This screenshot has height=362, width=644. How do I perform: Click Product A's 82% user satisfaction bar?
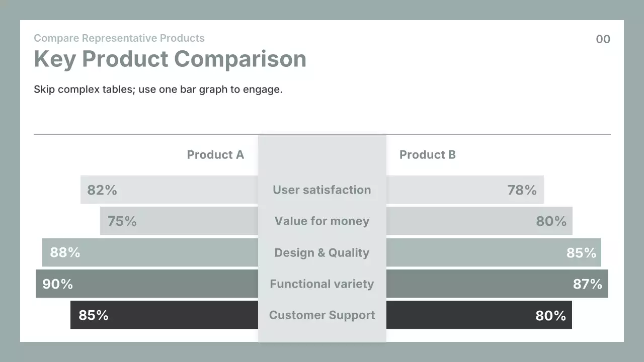(169, 190)
